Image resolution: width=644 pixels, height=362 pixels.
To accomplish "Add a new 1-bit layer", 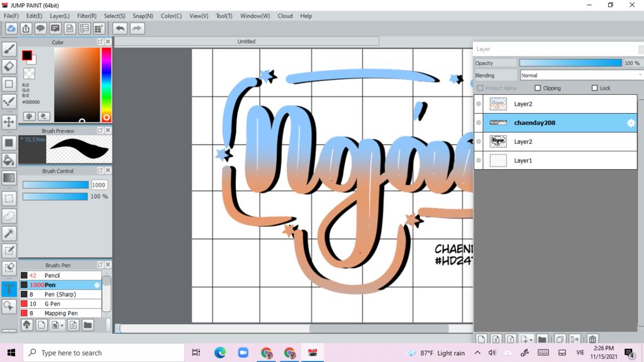I will (510, 339).
